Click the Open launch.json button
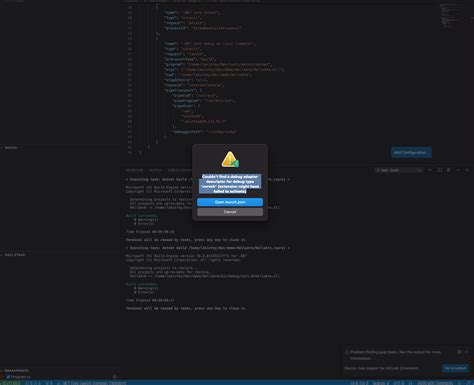 pos(230,202)
